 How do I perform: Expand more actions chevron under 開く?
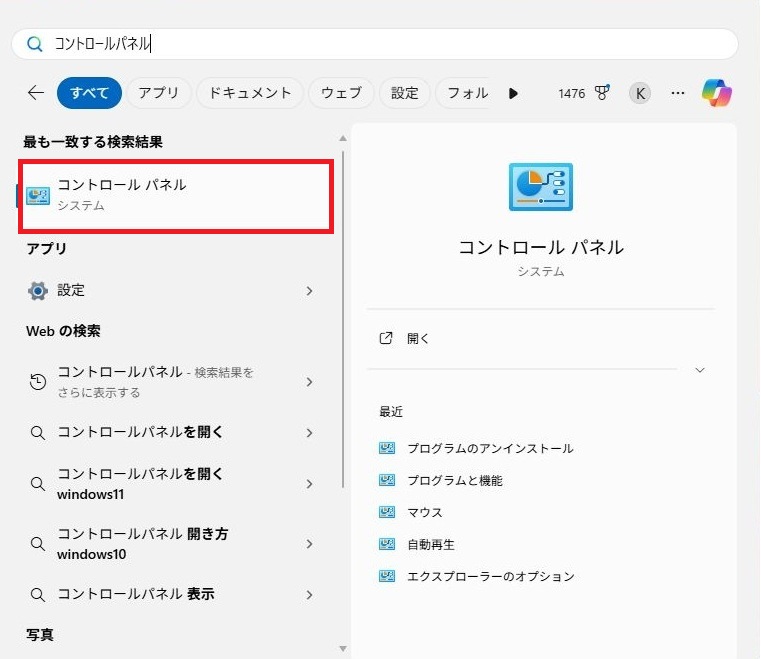pyautogui.click(x=700, y=370)
